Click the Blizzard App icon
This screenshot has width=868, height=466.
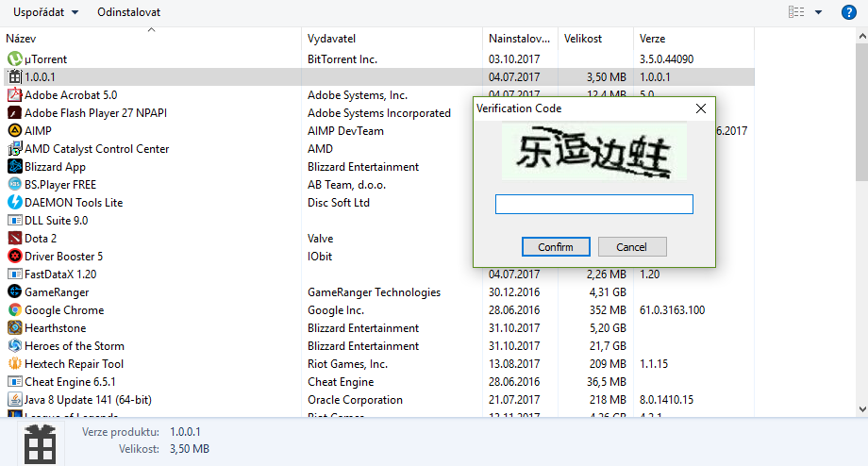(15, 167)
